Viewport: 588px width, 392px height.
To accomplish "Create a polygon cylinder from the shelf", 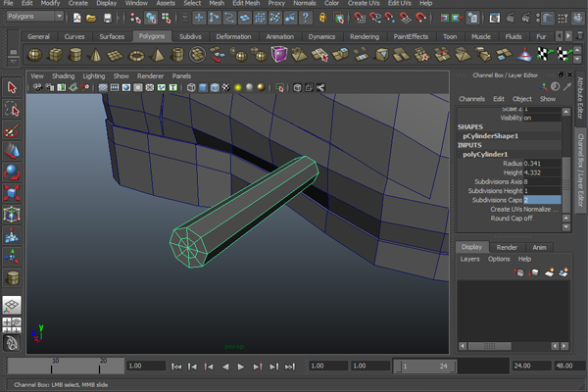I will (x=75, y=55).
